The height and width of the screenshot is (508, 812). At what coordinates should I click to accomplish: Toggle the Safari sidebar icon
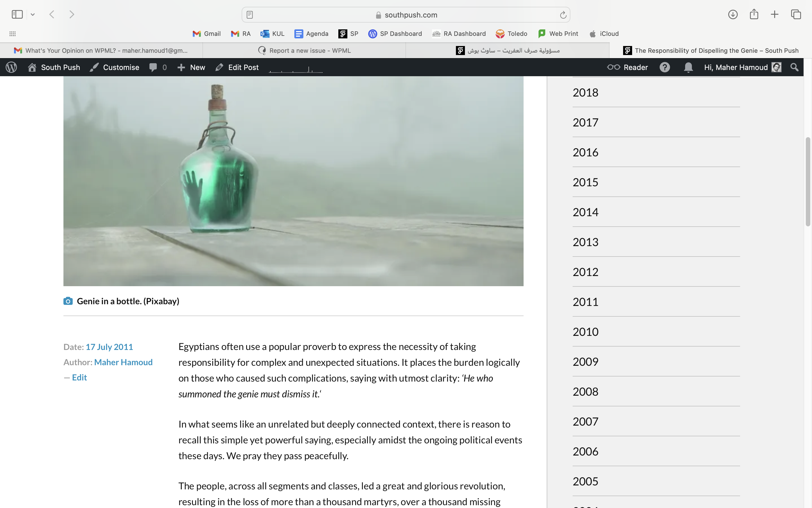click(x=17, y=14)
